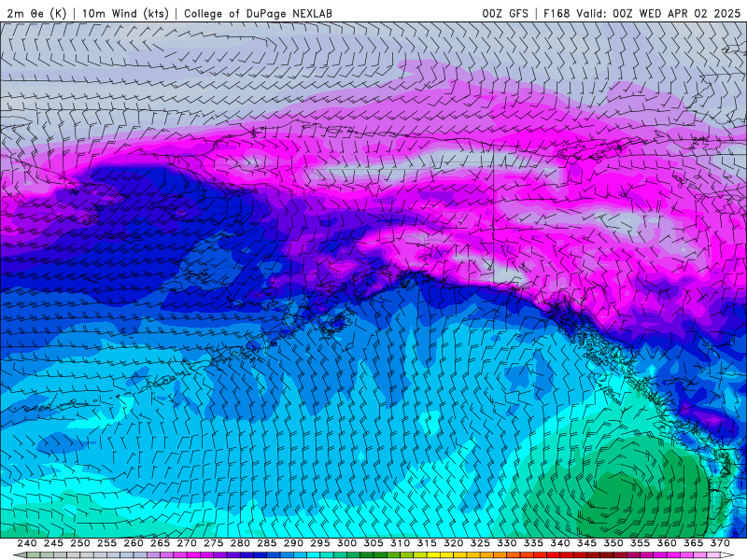The height and width of the screenshot is (560, 747).
Task: Click the 330 color scale label
Action: [507, 543]
